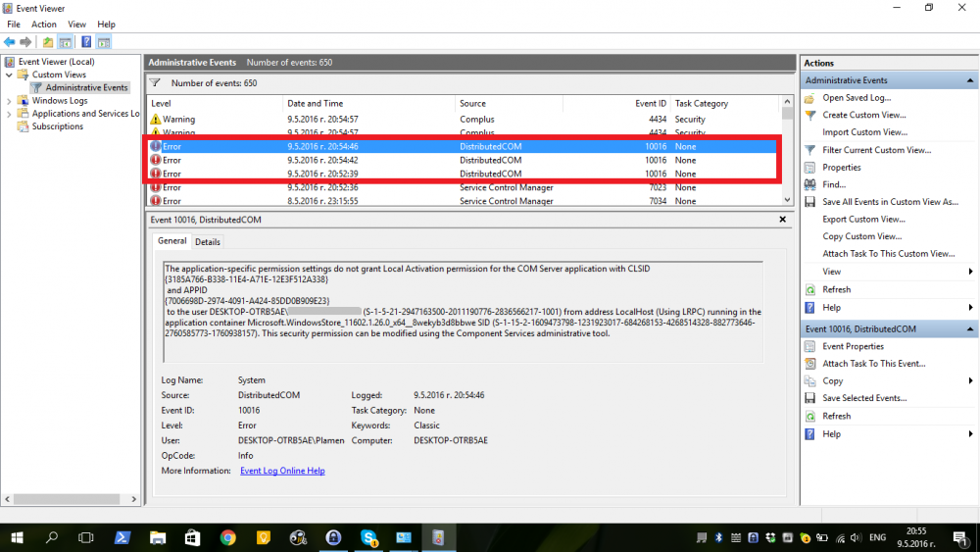Expand Applications and Services Logs node
The image size is (980, 552).
pyautogui.click(x=9, y=114)
